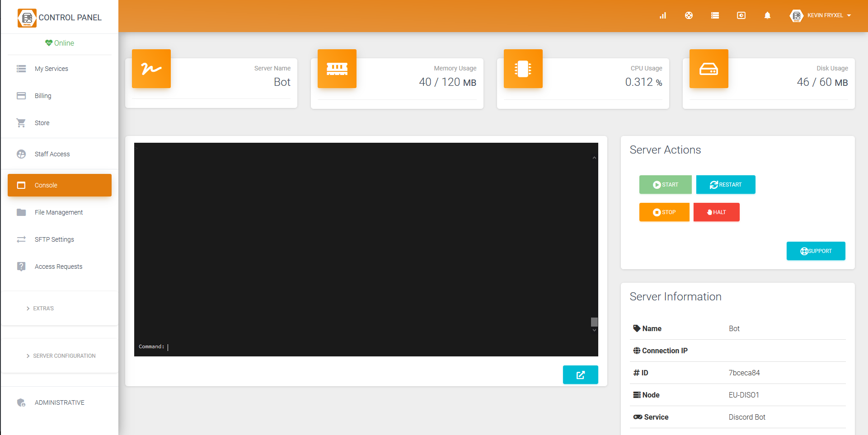
Task: Click the Memory Usage value 40 / 120 MB
Action: pos(448,82)
